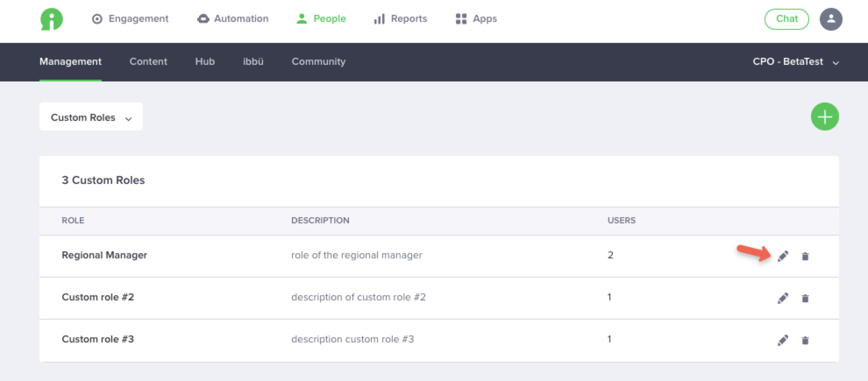Image resolution: width=868 pixels, height=381 pixels.
Task: Click the ROLE column header
Action: [x=73, y=220]
